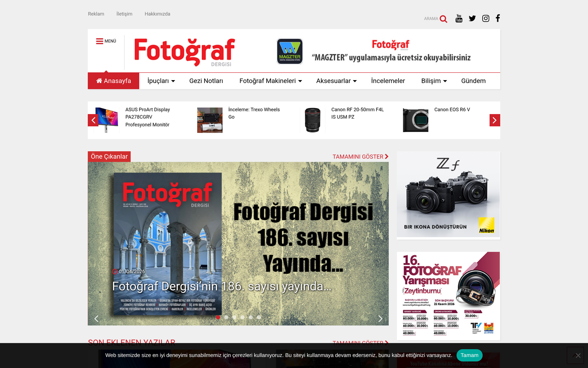Open the Canon EOS R6 V camera thumbnail
The width and height of the screenshot is (588, 368).
[x=416, y=120]
